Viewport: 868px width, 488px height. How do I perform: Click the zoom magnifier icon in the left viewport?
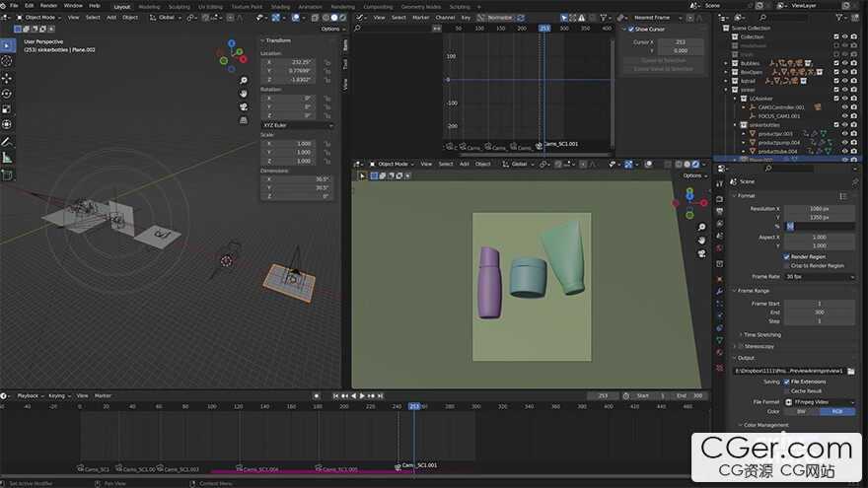(243, 81)
